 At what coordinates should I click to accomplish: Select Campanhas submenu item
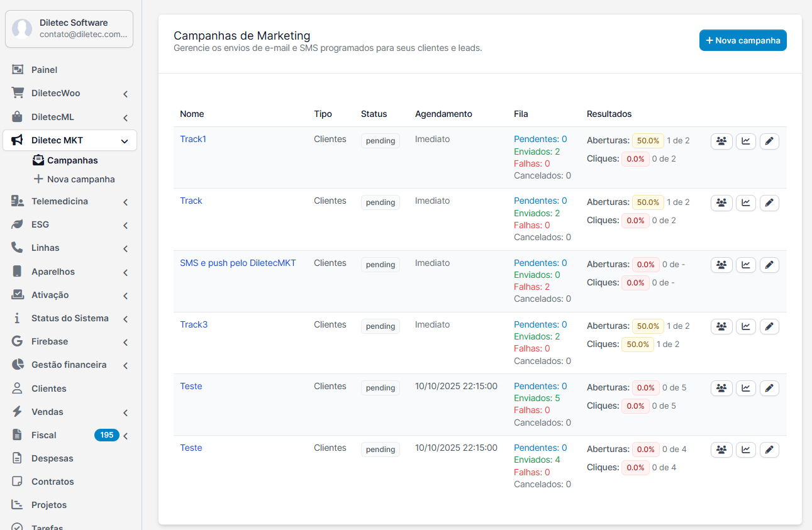(x=72, y=160)
